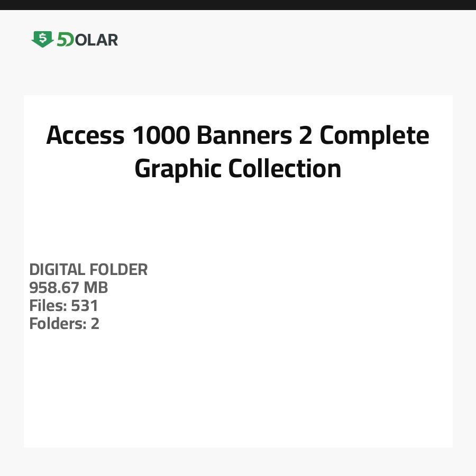Click the folder count number below 531
Screen dimensions: 476x476
(95, 324)
